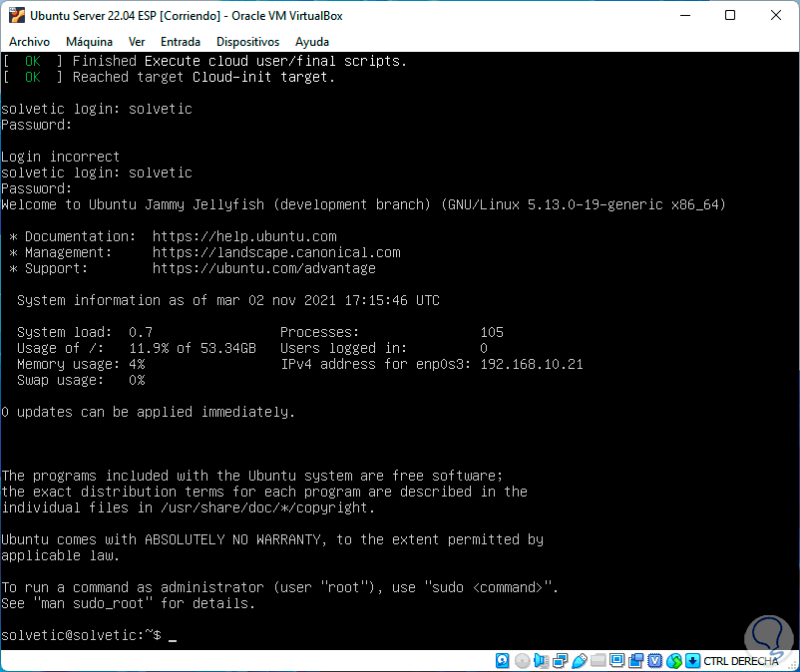The image size is (800, 672).
Task: Click the optical disc drive status icon
Action: coord(522,661)
